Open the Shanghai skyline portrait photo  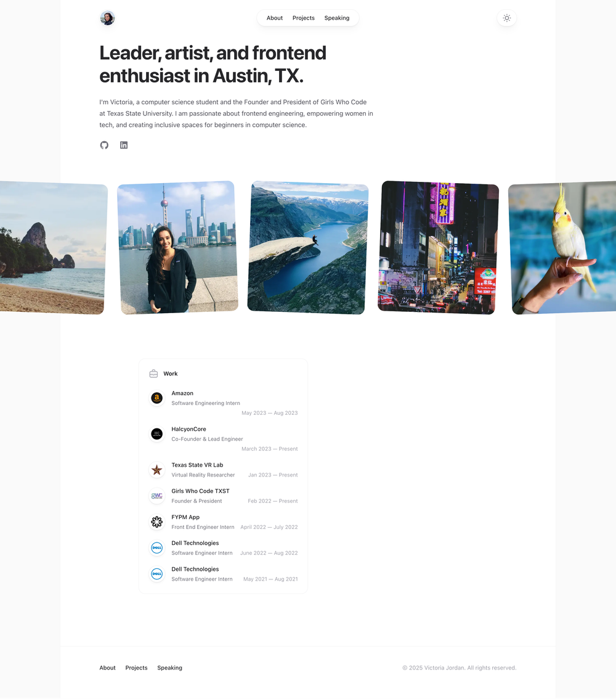[x=178, y=247]
